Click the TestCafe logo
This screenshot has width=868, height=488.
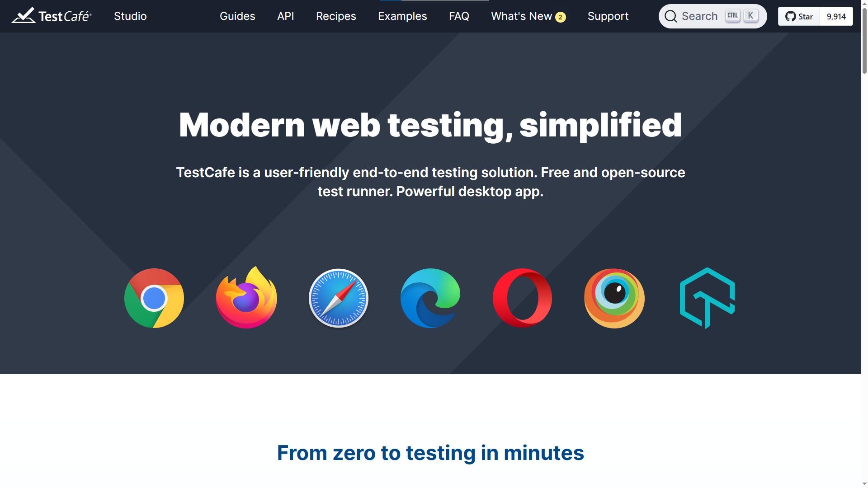coord(52,16)
